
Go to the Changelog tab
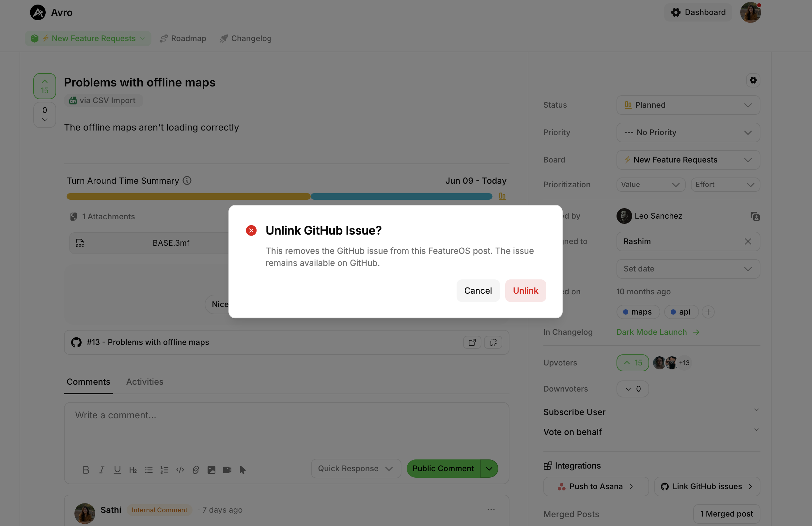click(246, 38)
